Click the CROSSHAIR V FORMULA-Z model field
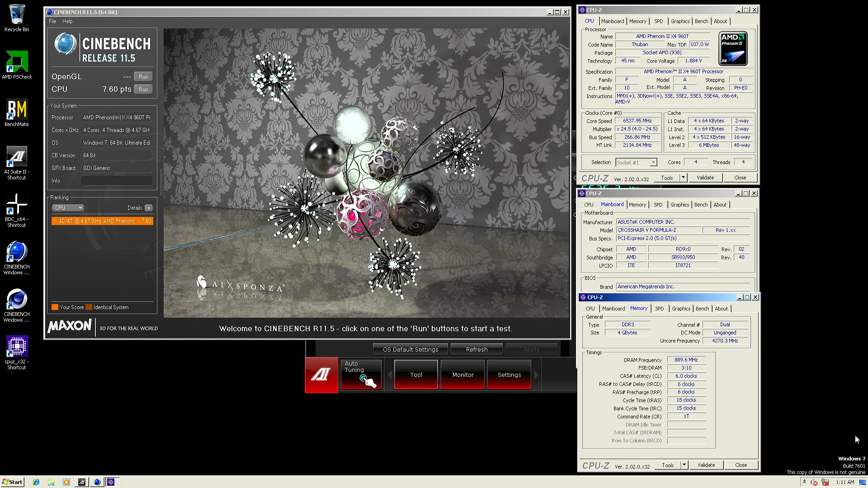Viewport: 868px width, 488px height. pyautogui.click(x=658, y=230)
